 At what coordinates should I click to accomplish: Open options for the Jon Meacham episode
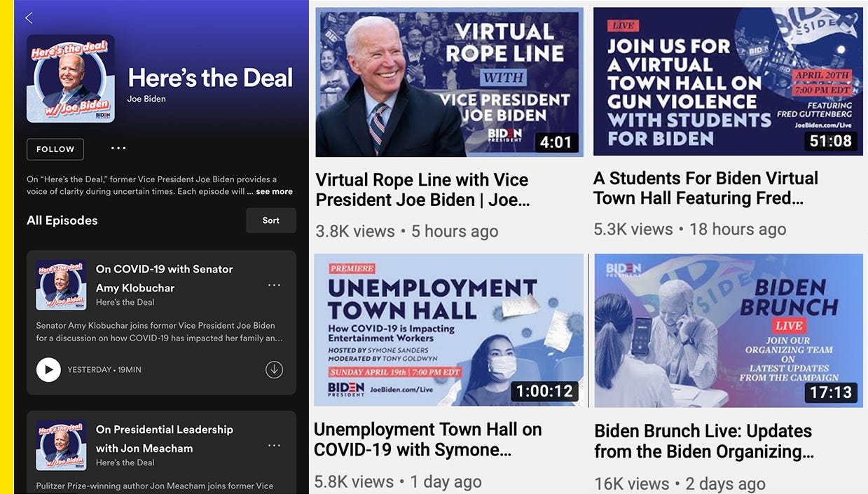click(x=274, y=446)
